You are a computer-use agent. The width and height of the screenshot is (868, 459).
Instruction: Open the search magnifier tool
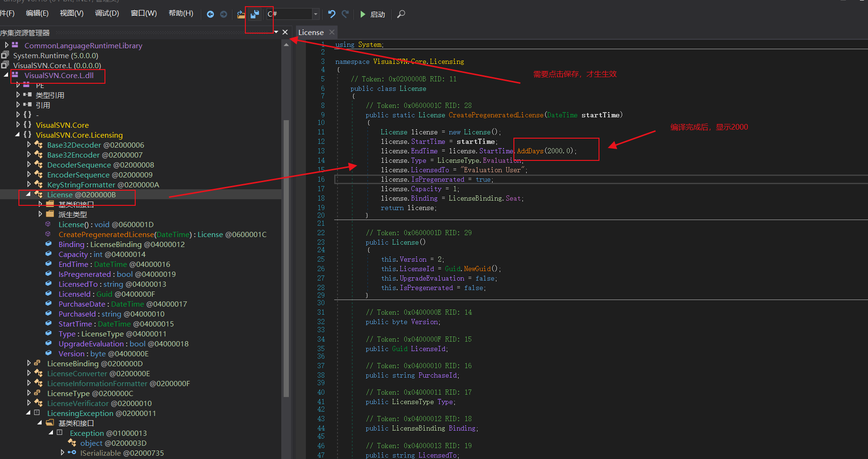[401, 14]
